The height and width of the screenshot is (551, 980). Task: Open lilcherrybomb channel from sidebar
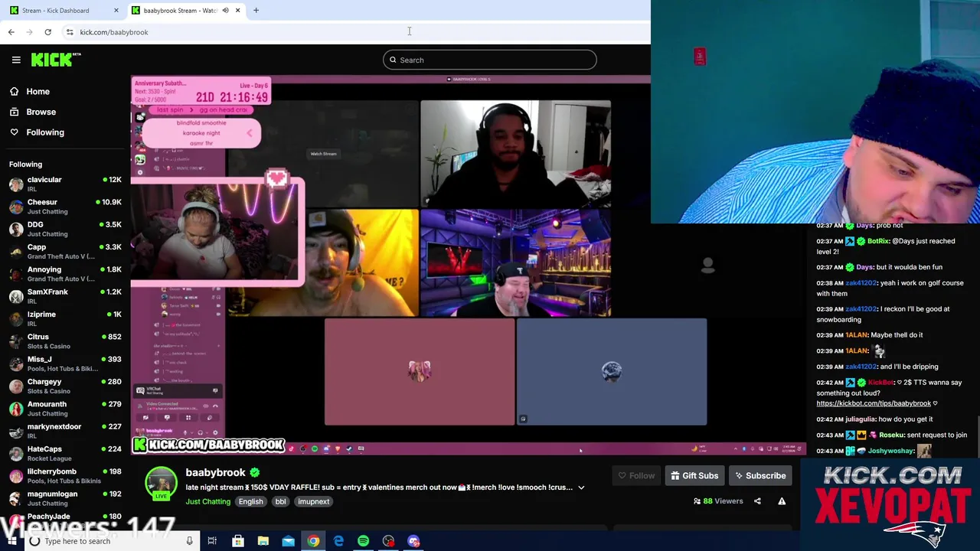pyautogui.click(x=65, y=476)
